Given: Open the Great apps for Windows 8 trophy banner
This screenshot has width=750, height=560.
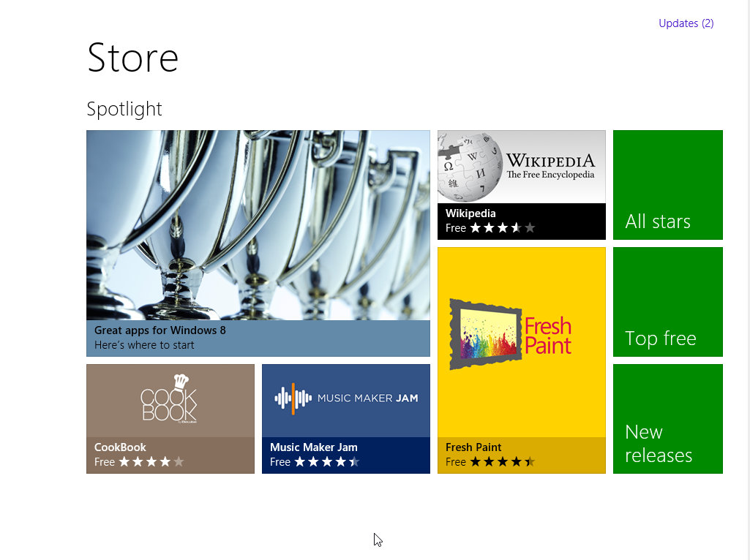Looking at the screenshot, I should [258, 243].
